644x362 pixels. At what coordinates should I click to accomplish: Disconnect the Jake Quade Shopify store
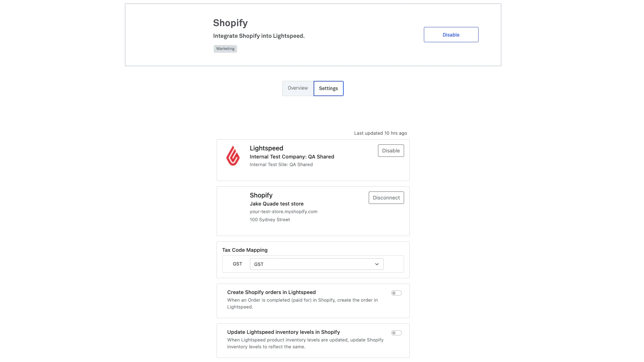pyautogui.click(x=386, y=198)
